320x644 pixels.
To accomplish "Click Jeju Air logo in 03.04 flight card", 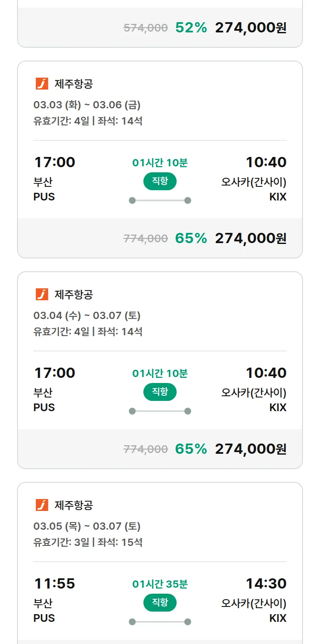I will [42, 294].
